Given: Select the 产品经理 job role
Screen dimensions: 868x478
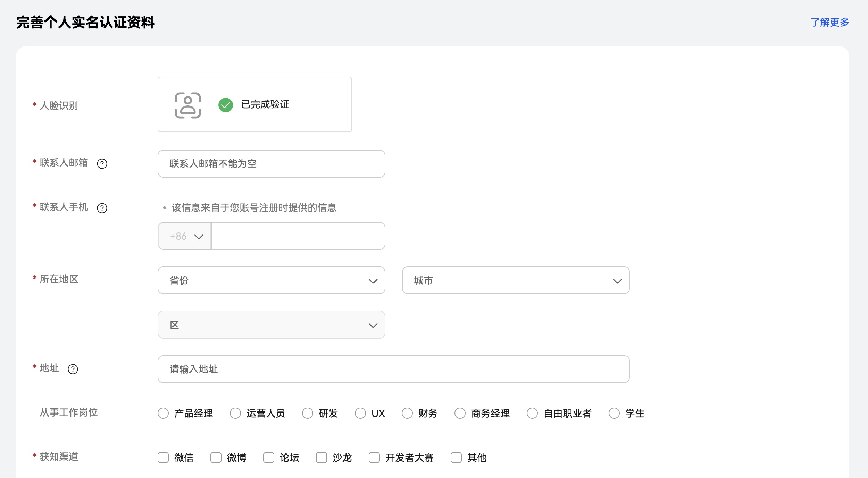Looking at the screenshot, I should pos(163,413).
